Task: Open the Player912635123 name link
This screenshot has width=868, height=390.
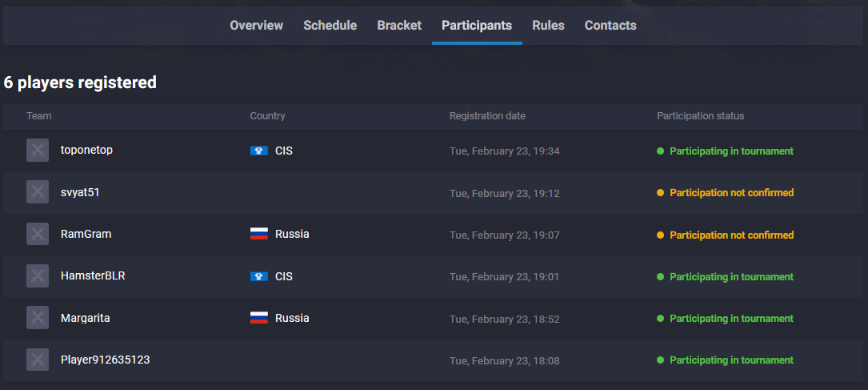Action: 105,360
